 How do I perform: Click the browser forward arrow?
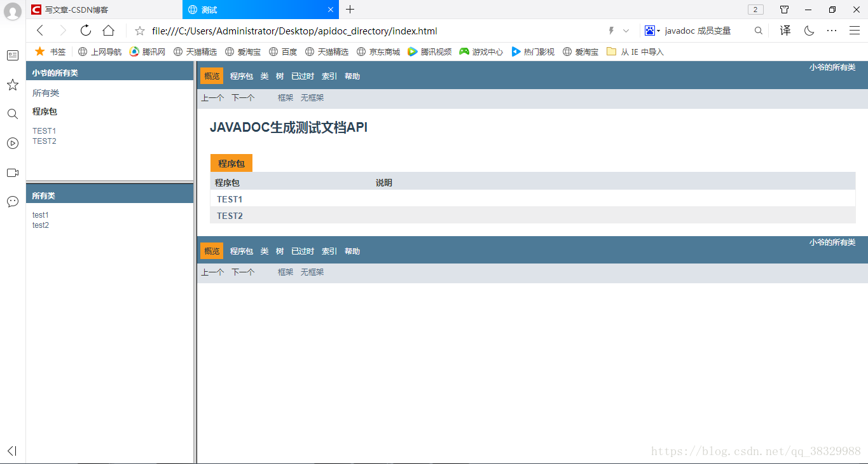[63, 31]
